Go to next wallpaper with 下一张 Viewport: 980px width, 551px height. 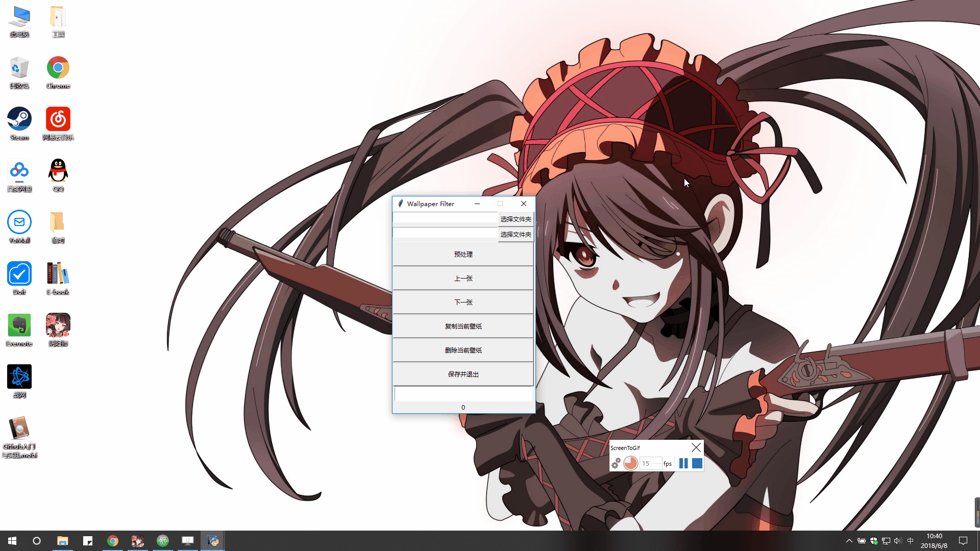463,303
